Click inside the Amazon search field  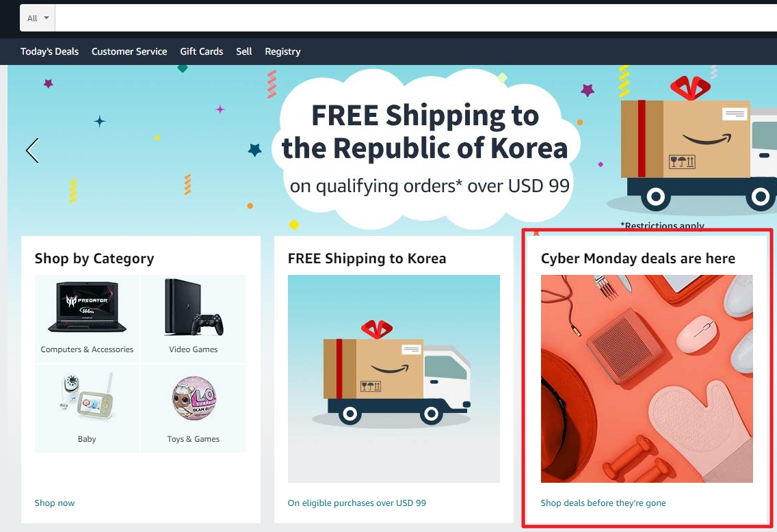416,18
